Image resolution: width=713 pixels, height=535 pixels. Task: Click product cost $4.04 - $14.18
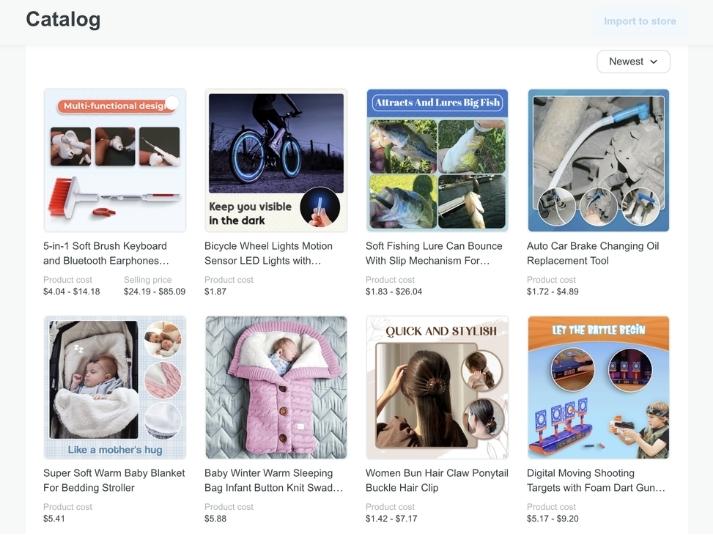tap(71, 291)
